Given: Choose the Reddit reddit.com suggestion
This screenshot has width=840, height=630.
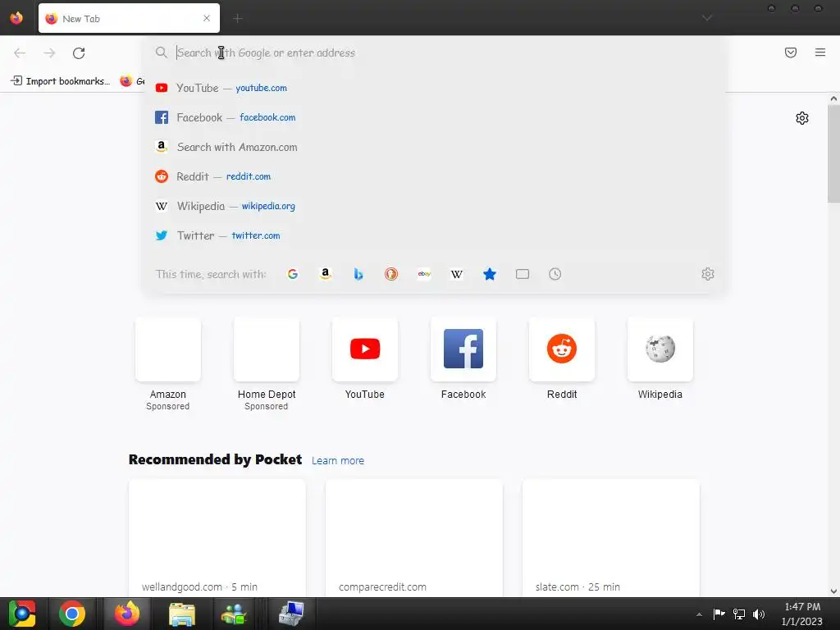Looking at the screenshot, I should [435, 176].
